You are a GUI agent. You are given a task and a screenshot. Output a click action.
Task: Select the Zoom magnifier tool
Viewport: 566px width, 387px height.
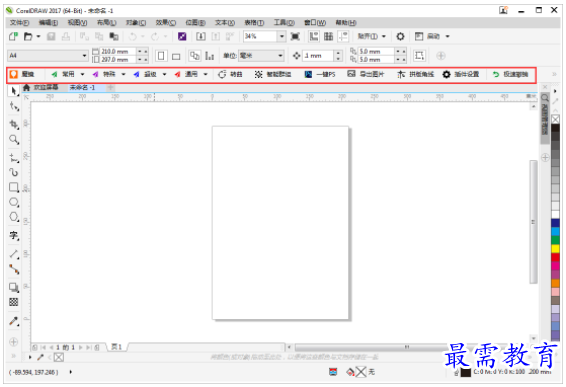pos(14,139)
